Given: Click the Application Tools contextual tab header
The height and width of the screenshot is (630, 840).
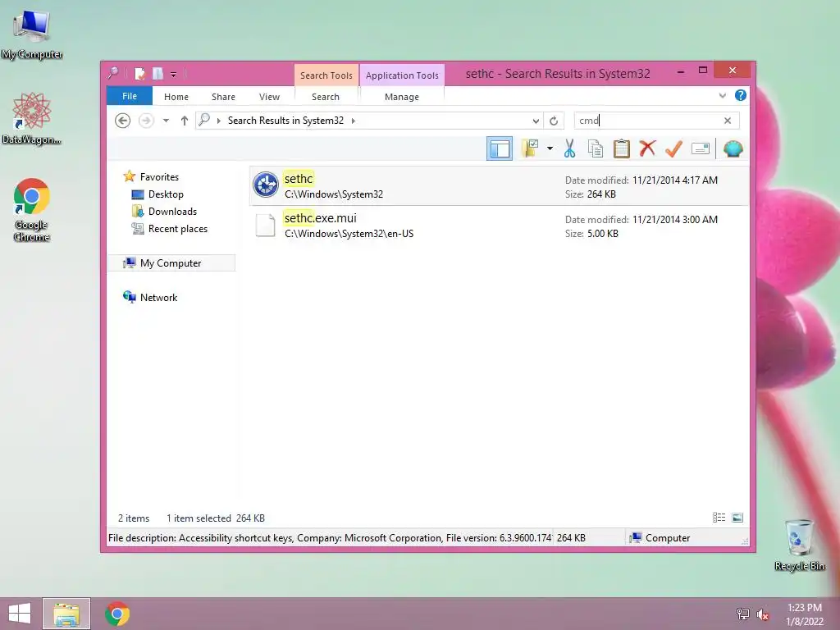Looking at the screenshot, I should tap(402, 75).
